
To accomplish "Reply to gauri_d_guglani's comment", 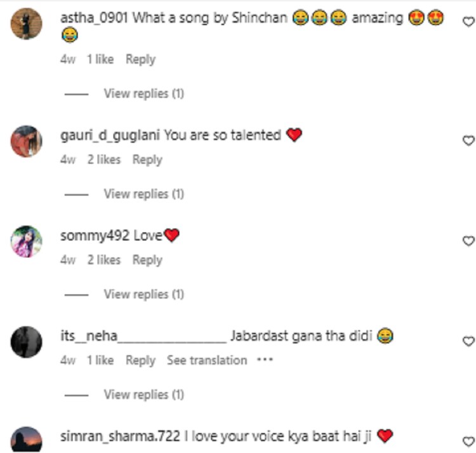I will [147, 160].
